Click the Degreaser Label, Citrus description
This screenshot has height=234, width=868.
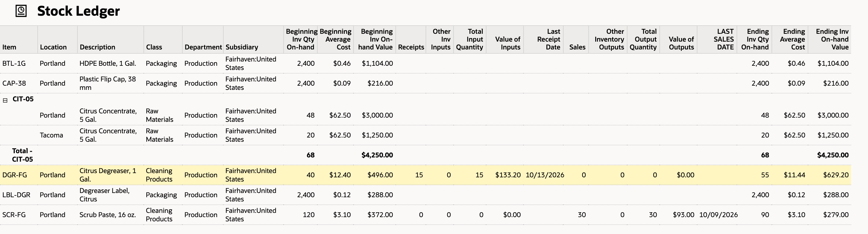(105, 195)
